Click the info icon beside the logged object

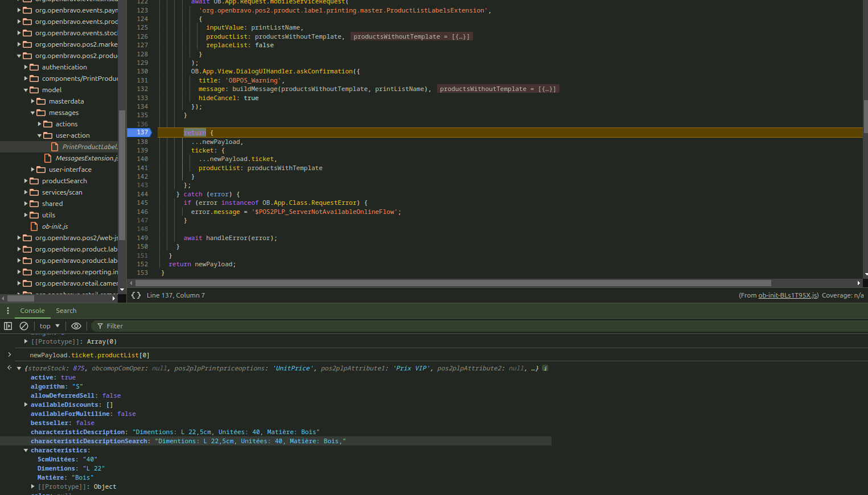[545, 368]
